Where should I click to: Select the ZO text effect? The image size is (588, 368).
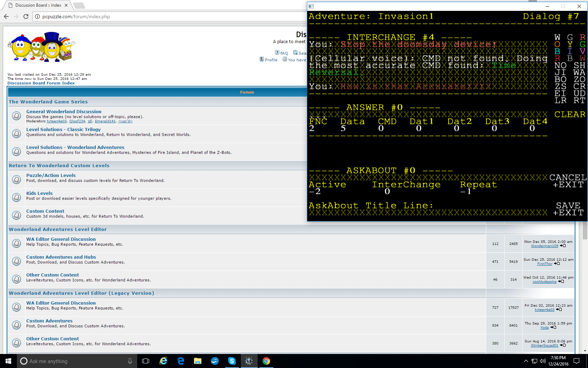(x=579, y=79)
